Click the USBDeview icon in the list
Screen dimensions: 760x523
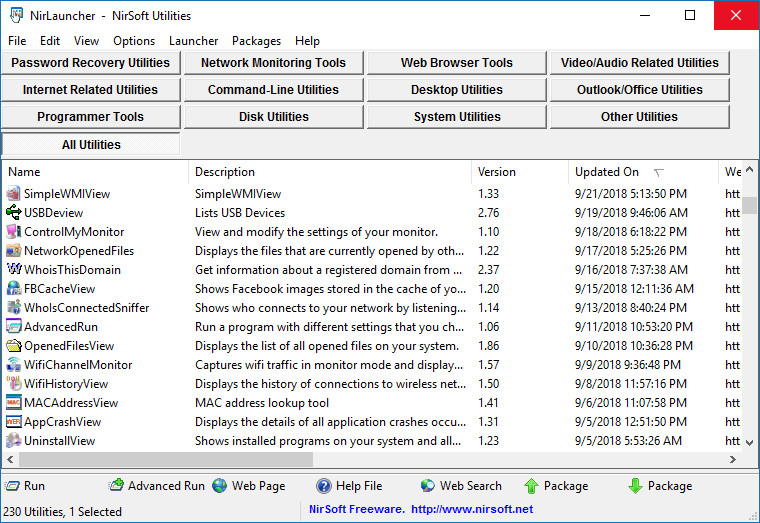tap(13, 213)
